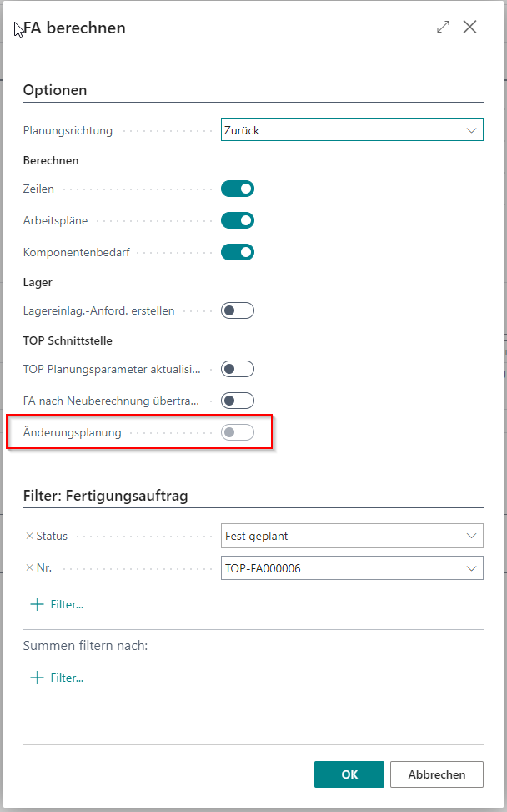The image size is (507, 812).
Task: Disable the Arbeitspläne toggle
Action: [238, 220]
